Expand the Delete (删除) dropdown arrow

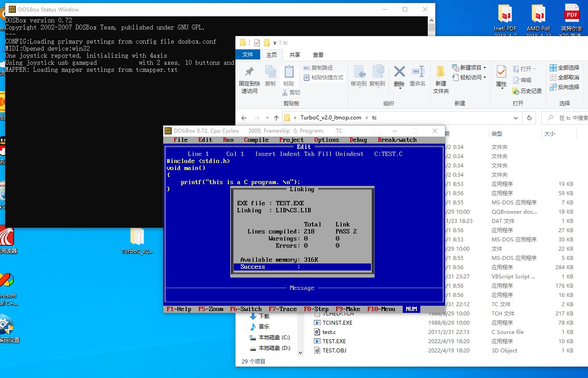click(399, 88)
